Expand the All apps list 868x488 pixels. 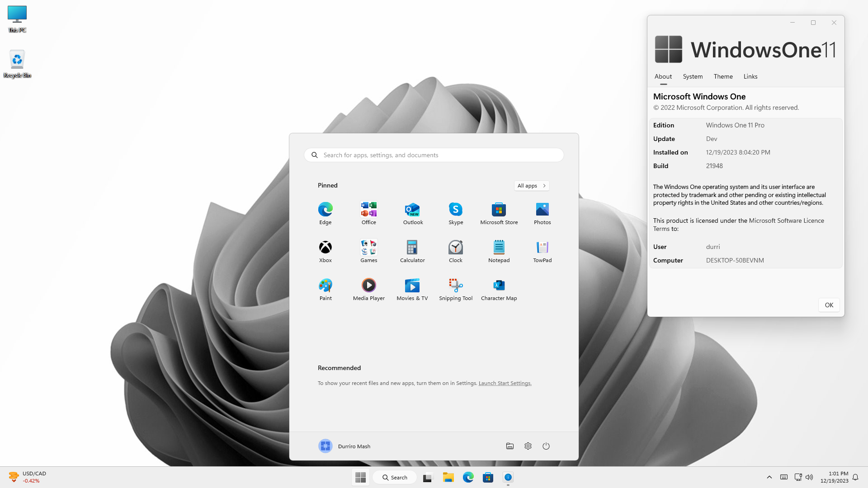click(x=532, y=186)
